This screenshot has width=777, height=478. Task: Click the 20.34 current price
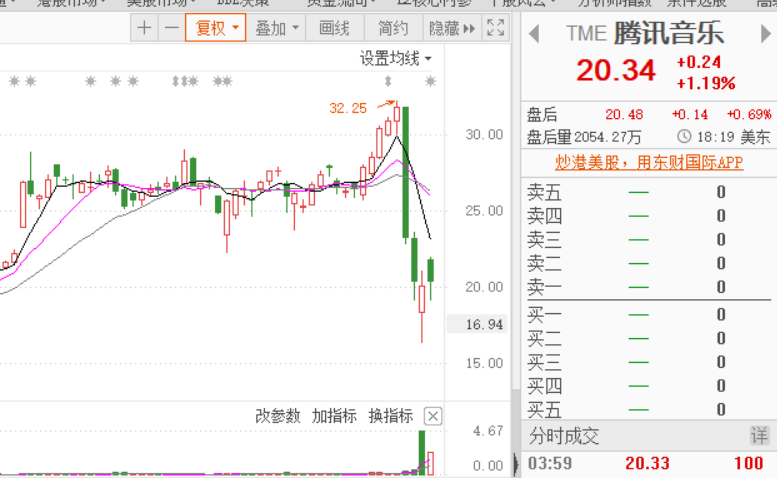pyautogui.click(x=616, y=70)
